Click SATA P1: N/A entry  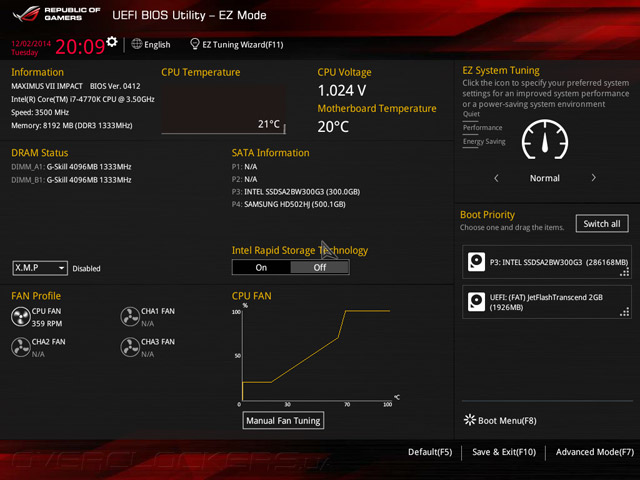pyautogui.click(x=244, y=167)
